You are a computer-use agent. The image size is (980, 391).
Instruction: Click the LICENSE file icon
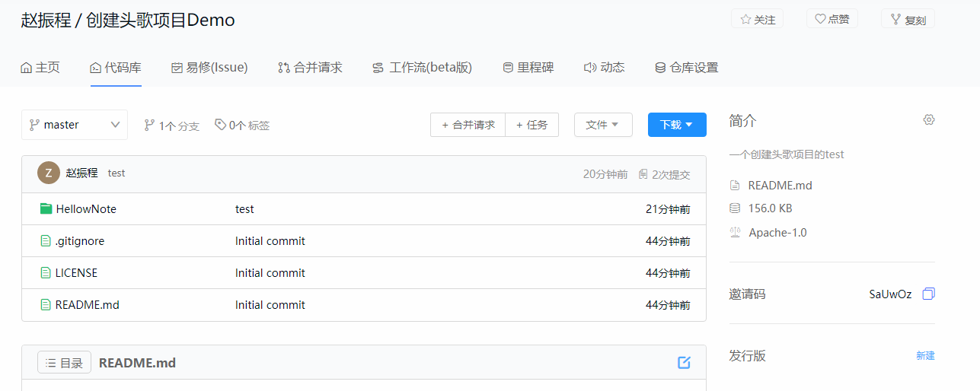click(x=46, y=272)
